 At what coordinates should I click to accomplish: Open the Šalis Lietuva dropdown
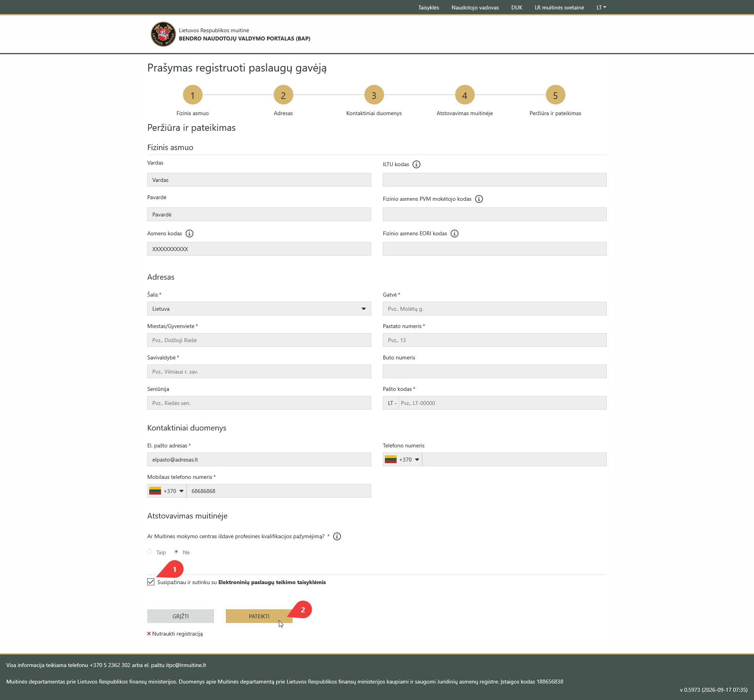pyautogui.click(x=259, y=309)
